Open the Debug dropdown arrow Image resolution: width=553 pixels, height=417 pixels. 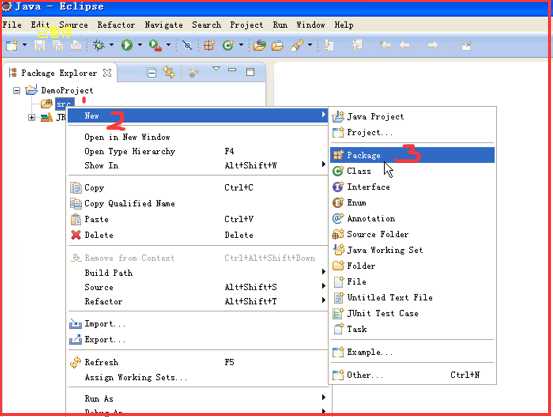point(111,45)
